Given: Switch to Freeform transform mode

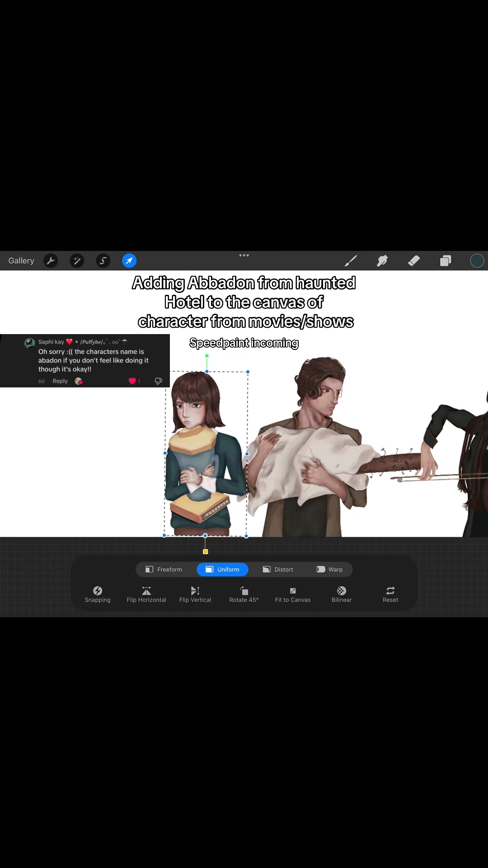Looking at the screenshot, I should pos(164,570).
